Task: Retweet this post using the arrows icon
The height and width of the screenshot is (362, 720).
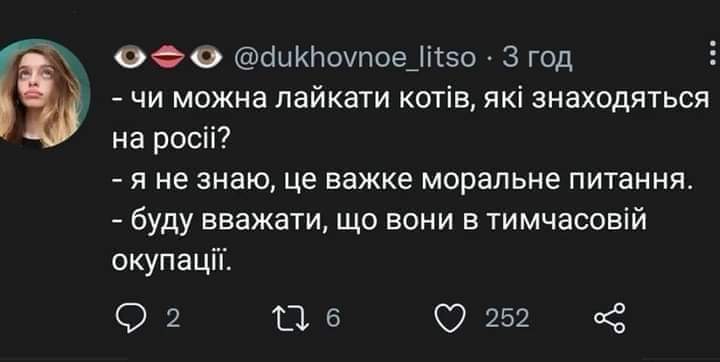Action: pos(292,318)
